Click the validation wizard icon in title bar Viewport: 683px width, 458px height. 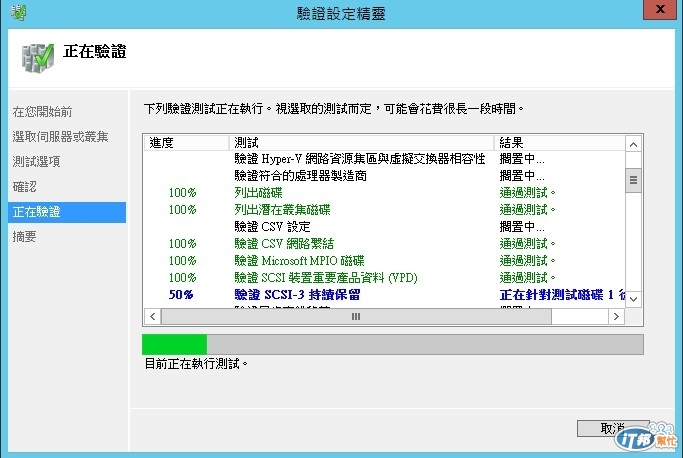coord(19,12)
